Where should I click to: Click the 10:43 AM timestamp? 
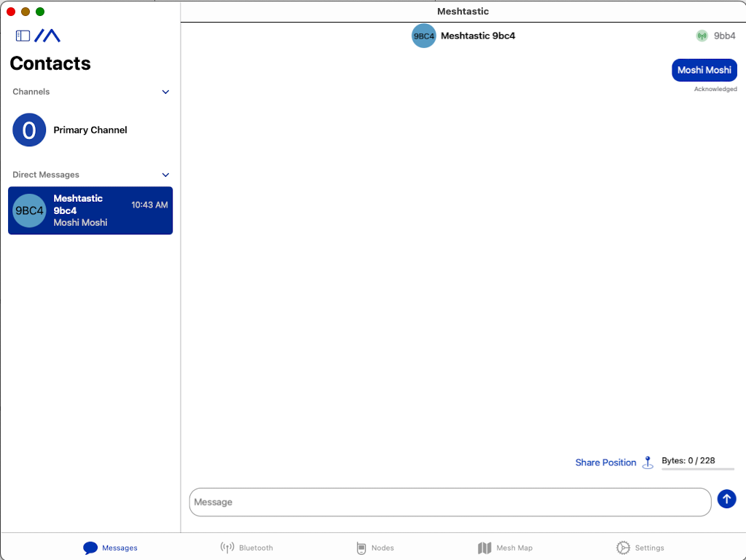[x=149, y=205]
